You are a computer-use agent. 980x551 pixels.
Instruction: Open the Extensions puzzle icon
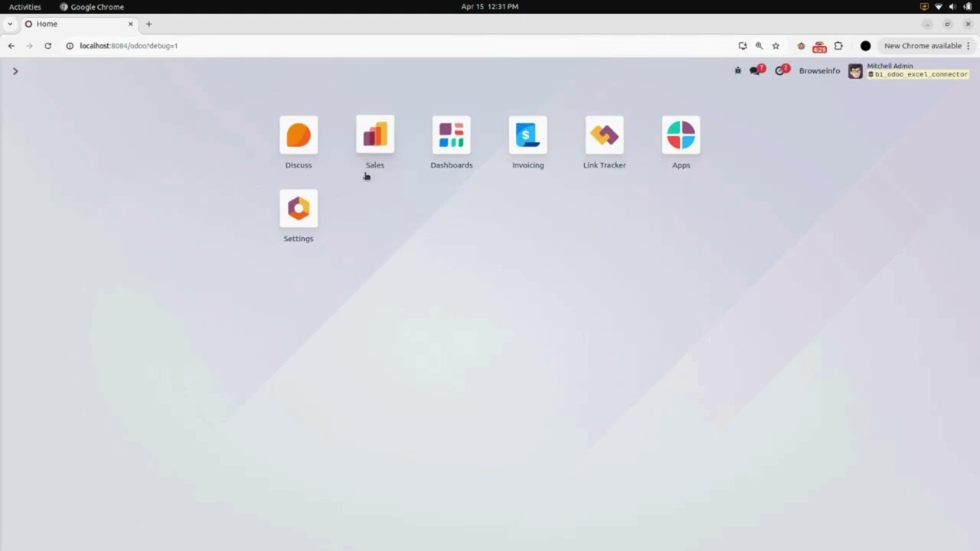[x=838, y=46]
